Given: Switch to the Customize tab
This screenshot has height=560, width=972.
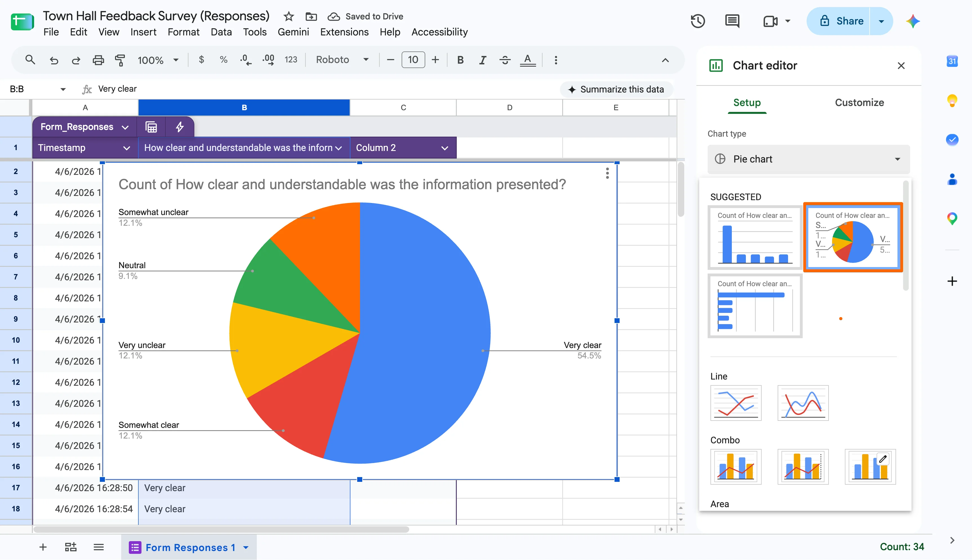Looking at the screenshot, I should tap(859, 103).
